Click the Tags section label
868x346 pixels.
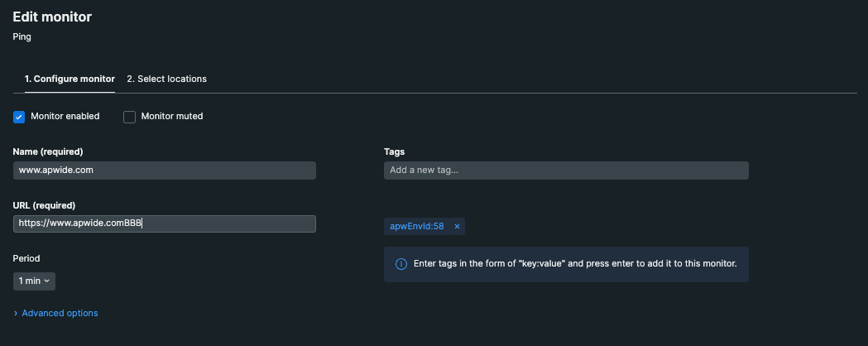(394, 152)
